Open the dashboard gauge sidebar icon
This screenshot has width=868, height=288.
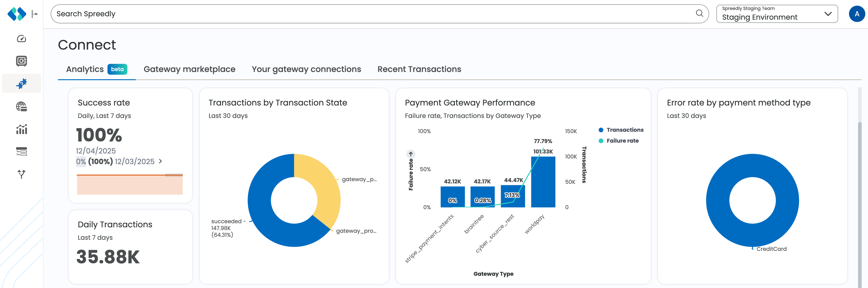pyautogui.click(x=21, y=39)
